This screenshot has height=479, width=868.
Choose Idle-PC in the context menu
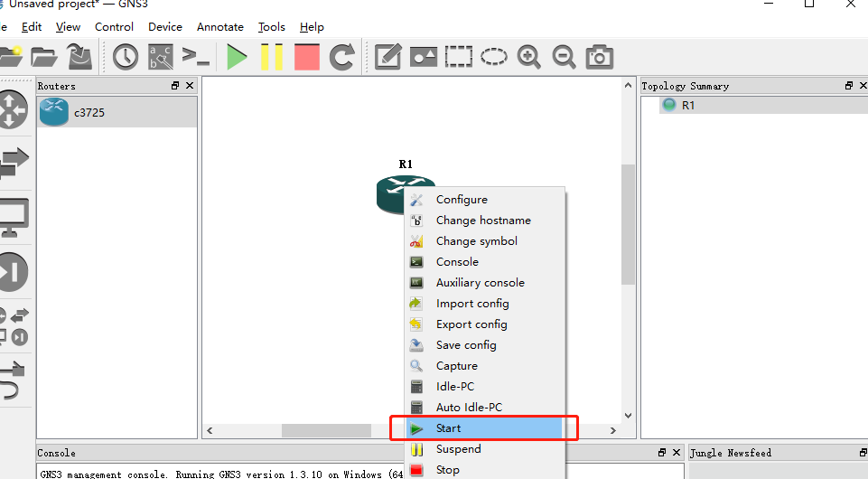[x=484, y=387]
